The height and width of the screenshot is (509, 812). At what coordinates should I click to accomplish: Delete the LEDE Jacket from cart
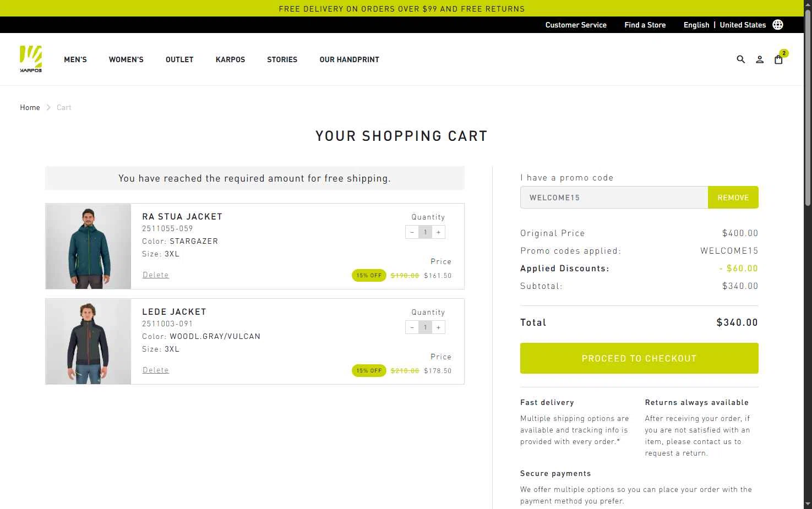(156, 370)
